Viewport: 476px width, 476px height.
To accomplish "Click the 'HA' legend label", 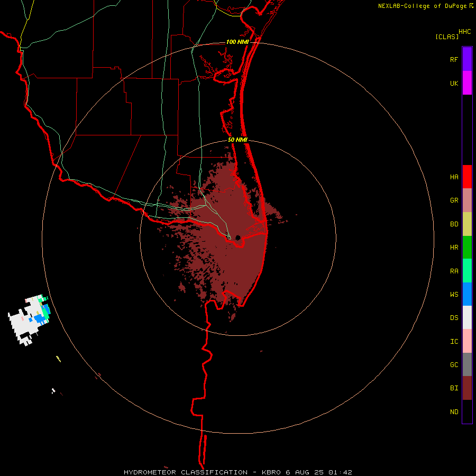I will (x=454, y=177).
